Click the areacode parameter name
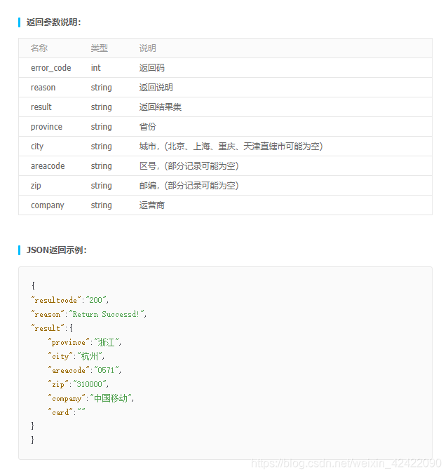Image resolution: width=448 pixels, height=476 pixels. (48, 165)
